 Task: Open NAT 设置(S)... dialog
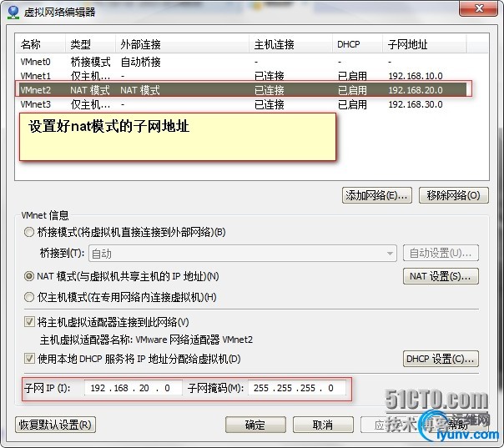point(441,276)
